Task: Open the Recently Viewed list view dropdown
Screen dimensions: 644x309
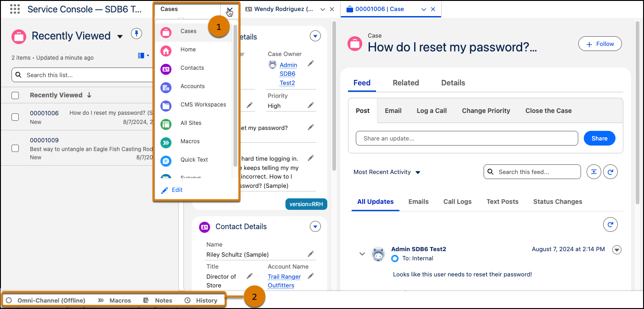Action: [120, 36]
